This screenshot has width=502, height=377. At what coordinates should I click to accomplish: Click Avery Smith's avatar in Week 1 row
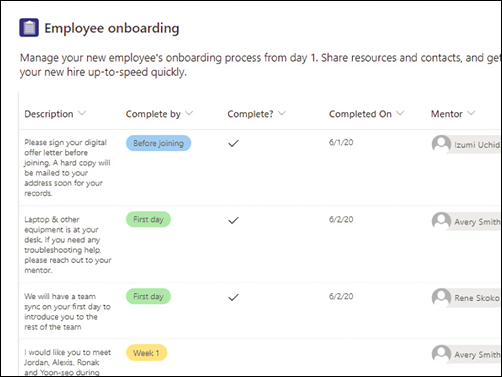(441, 354)
